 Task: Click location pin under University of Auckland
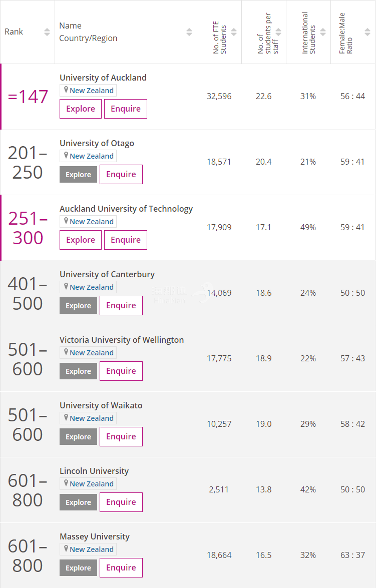coord(66,90)
